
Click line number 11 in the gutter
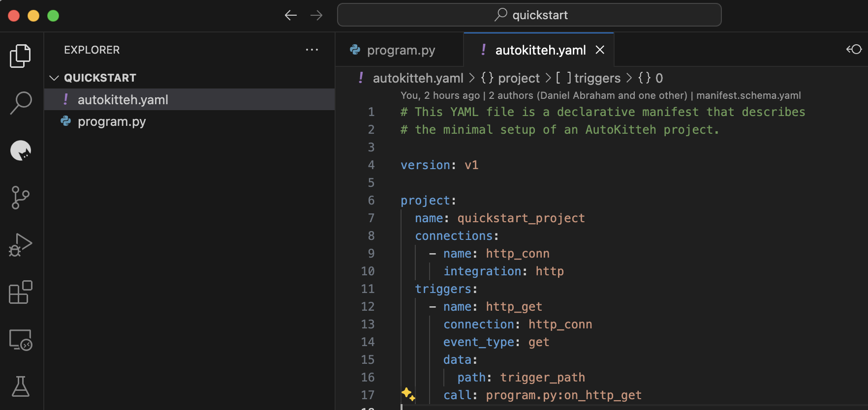[x=368, y=289]
